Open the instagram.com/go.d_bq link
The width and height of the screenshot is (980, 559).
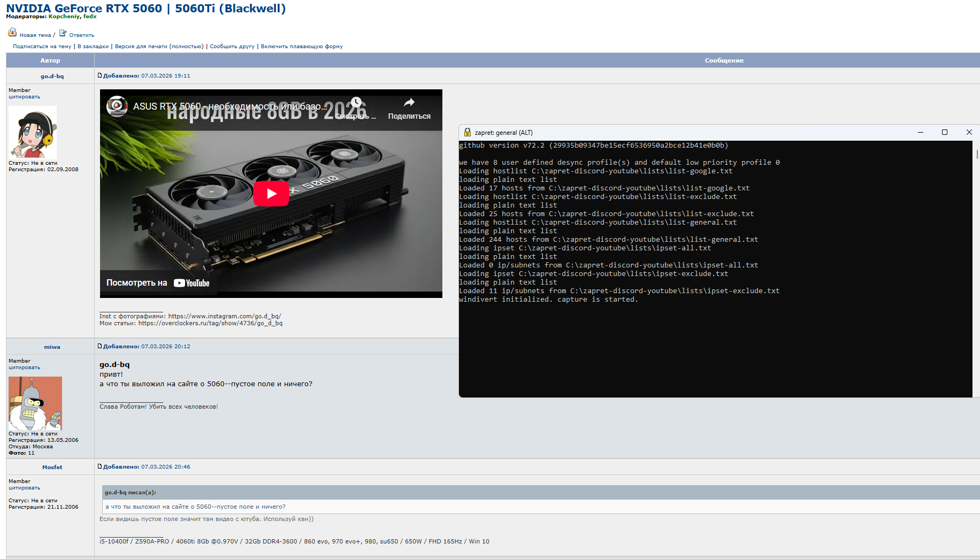pyautogui.click(x=225, y=316)
